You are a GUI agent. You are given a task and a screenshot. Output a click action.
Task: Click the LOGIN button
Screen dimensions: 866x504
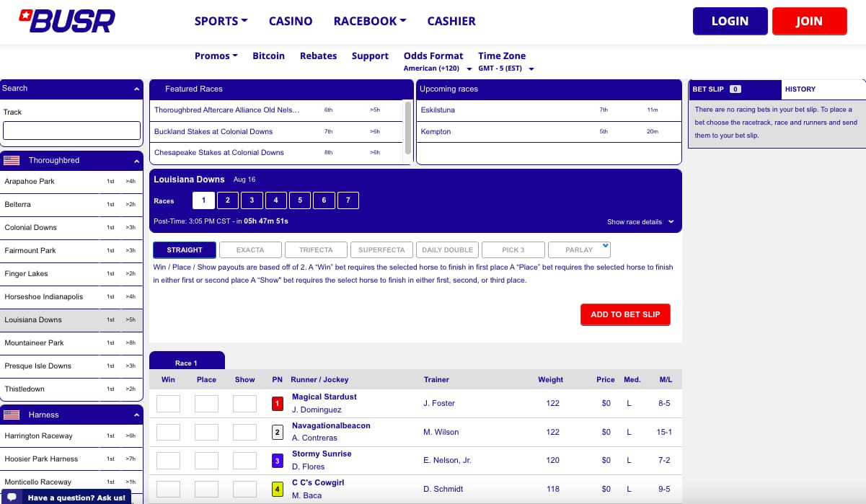730,21
